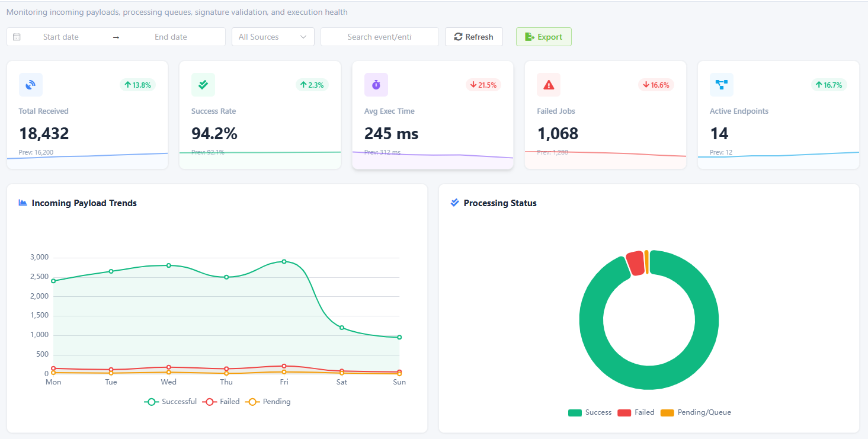
Task: Open the All Sources dropdown
Action: click(x=273, y=37)
